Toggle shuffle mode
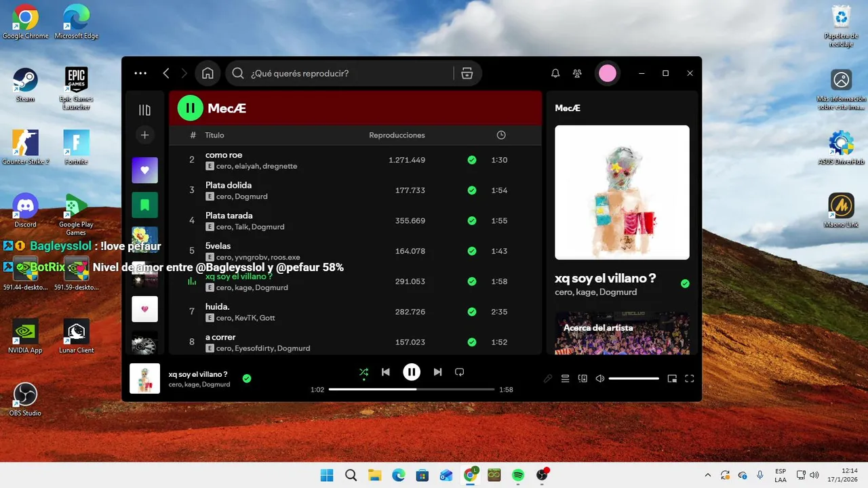Screen dimensions: 868x488 tap(364, 372)
